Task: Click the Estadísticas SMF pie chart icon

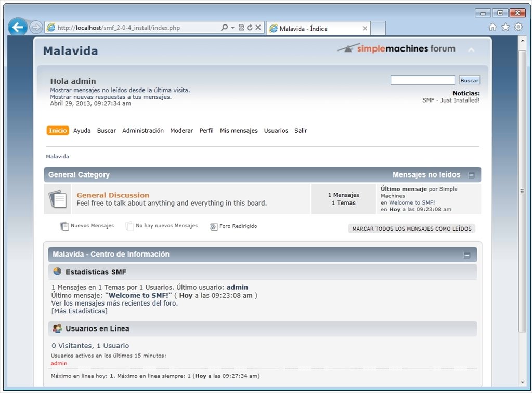Action: [x=57, y=271]
